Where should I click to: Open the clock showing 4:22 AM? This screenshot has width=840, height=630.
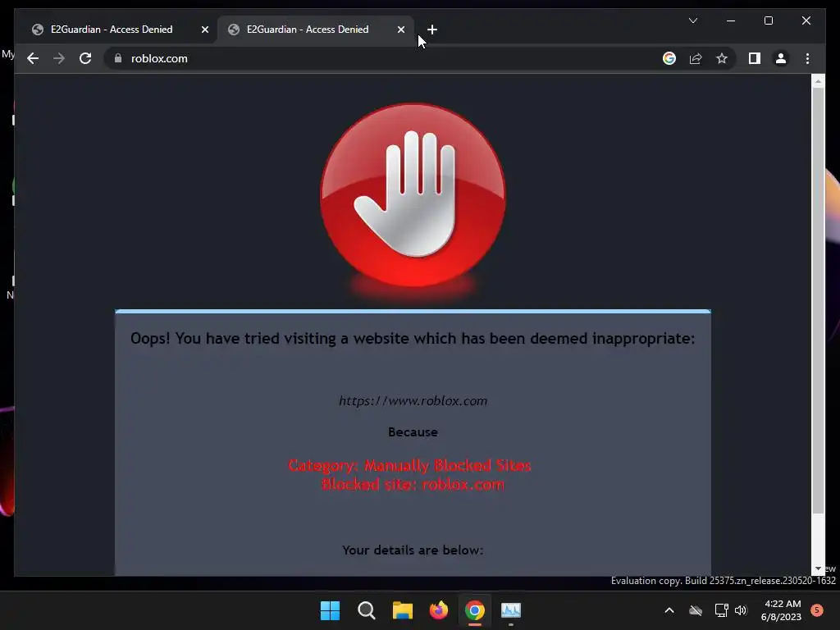[782, 610]
